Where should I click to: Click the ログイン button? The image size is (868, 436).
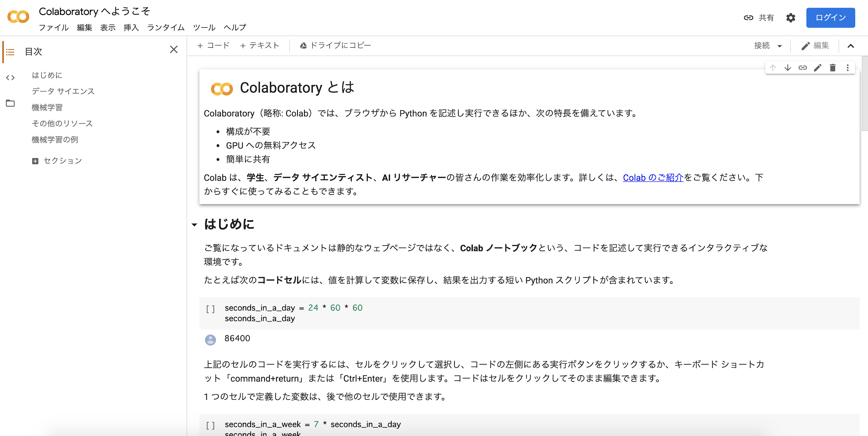point(831,18)
